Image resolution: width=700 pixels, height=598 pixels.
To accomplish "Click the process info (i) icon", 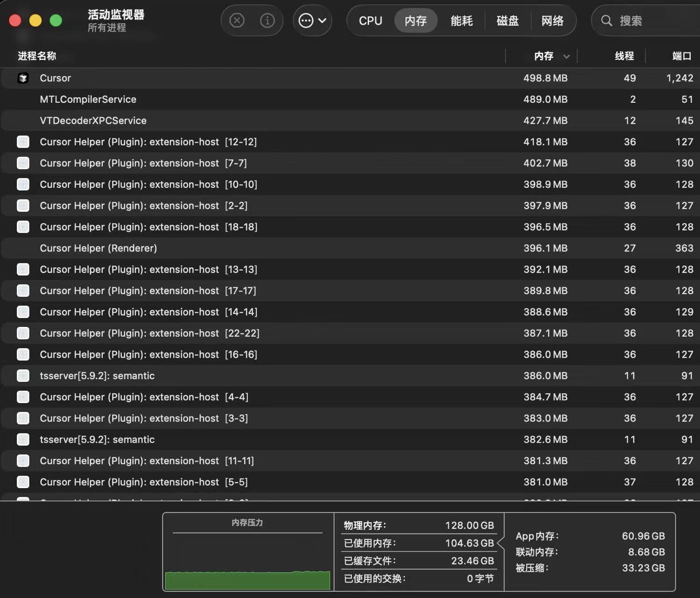I will 267,21.
